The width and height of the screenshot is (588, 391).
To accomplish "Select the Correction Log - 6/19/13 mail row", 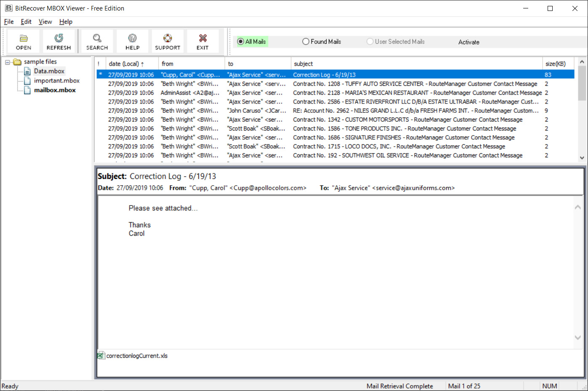I will click(335, 75).
